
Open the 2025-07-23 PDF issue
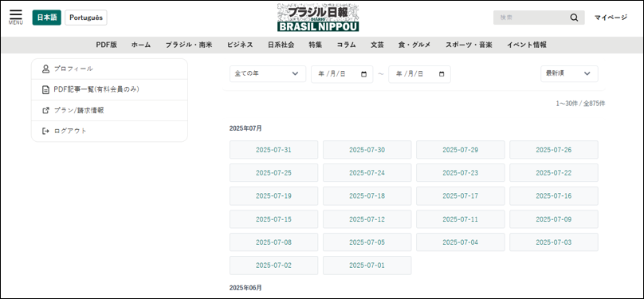click(461, 173)
